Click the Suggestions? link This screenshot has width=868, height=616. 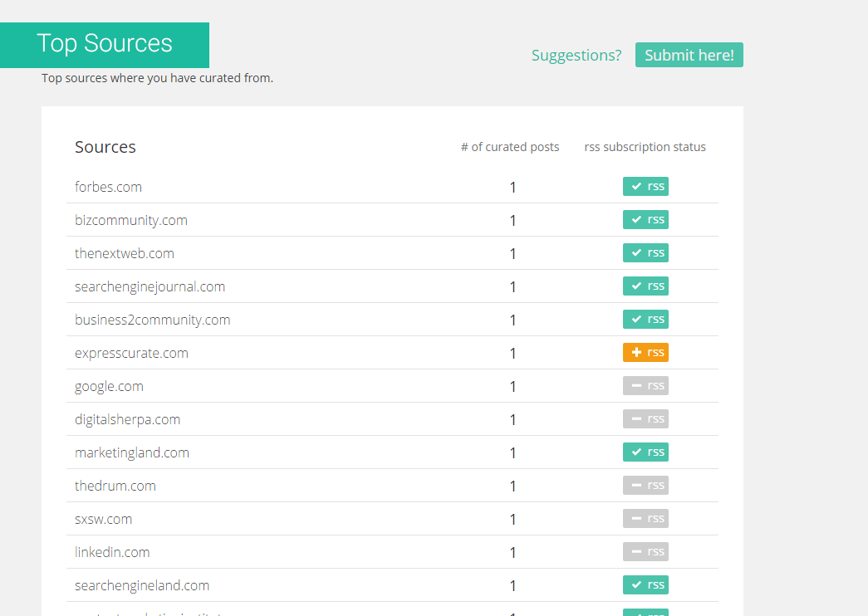coord(576,56)
